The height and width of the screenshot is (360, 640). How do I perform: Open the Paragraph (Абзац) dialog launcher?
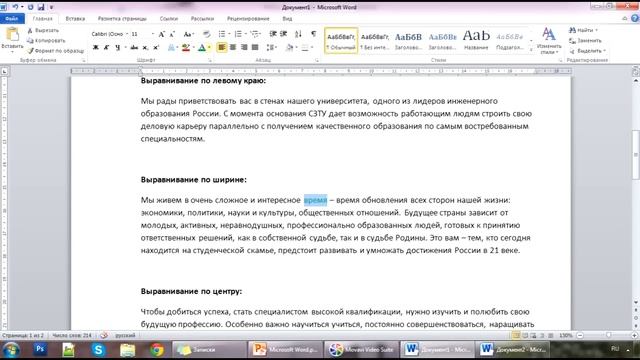click(317, 60)
